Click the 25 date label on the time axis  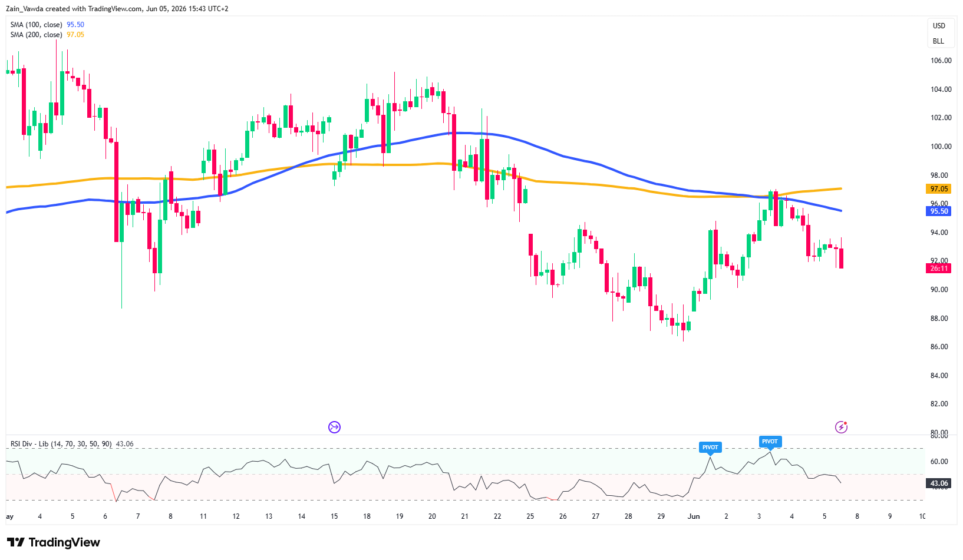[x=530, y=516]
